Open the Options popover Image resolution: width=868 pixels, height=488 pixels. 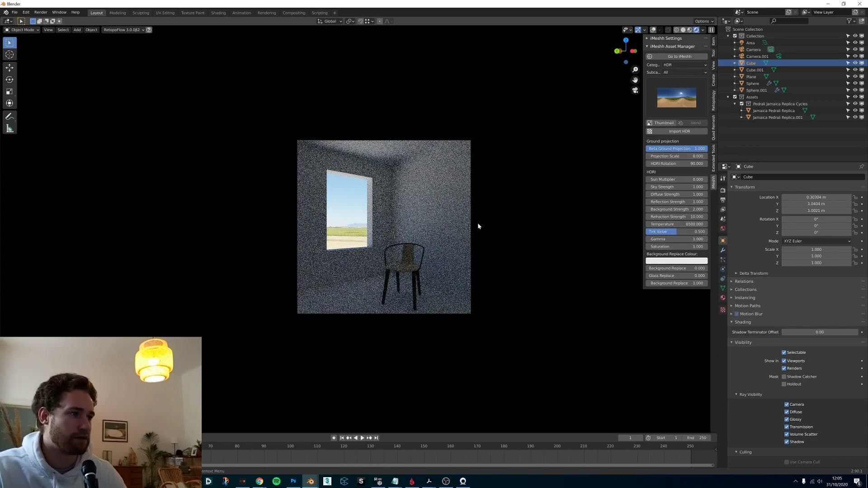704,21
